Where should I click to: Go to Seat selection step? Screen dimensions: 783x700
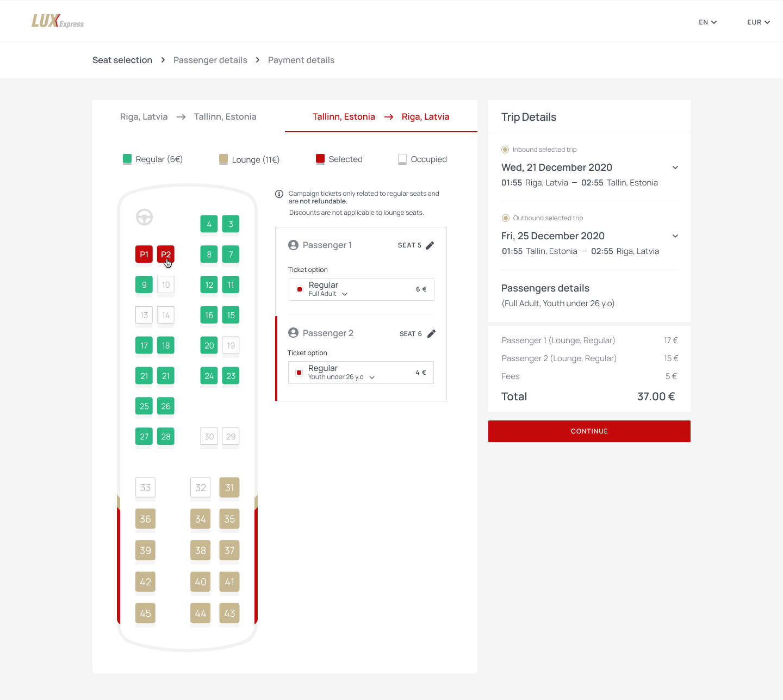pyautogui.click(x=122, y=60)
